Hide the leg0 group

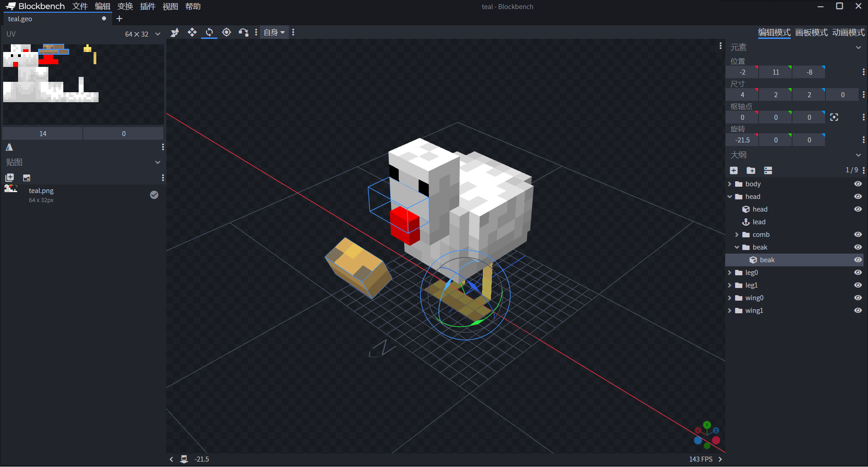click(x=858, y=273)
